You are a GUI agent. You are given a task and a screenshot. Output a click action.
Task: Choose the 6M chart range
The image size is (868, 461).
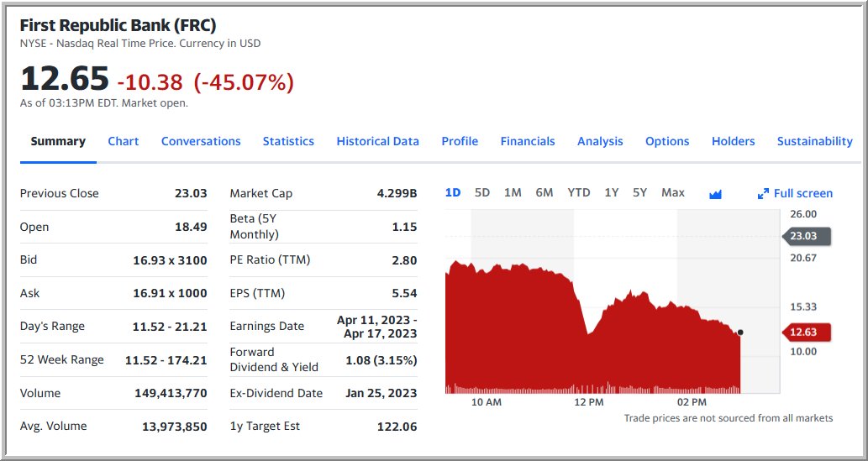click(544, 192)
